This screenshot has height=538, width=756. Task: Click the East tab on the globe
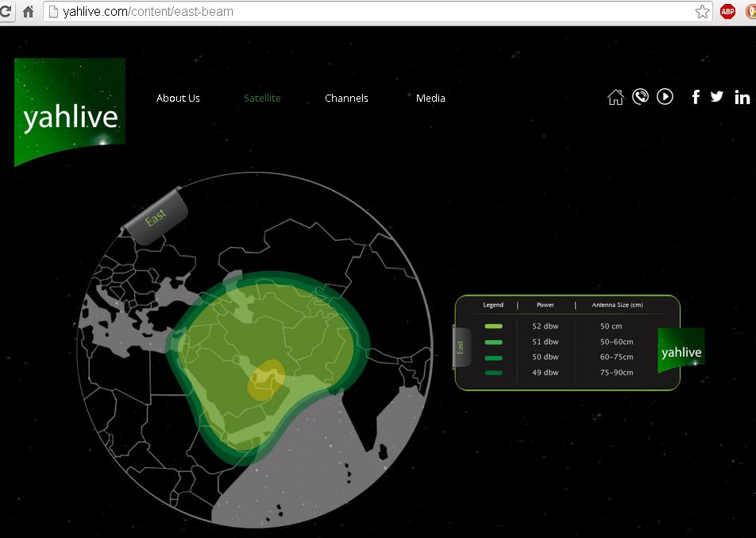(156, 215)
